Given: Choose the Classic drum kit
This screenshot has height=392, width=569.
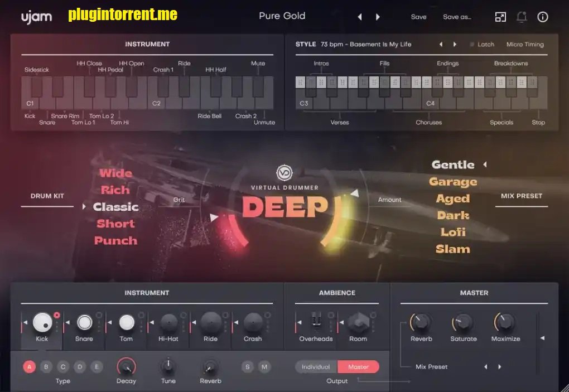Looking at the screenshot, I should 116,207.
